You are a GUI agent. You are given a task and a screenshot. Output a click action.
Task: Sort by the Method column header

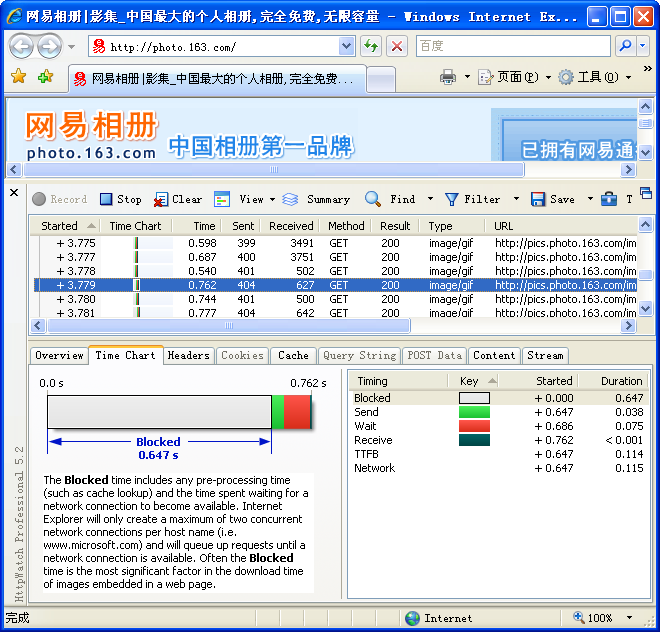click(x=346, y=226)
